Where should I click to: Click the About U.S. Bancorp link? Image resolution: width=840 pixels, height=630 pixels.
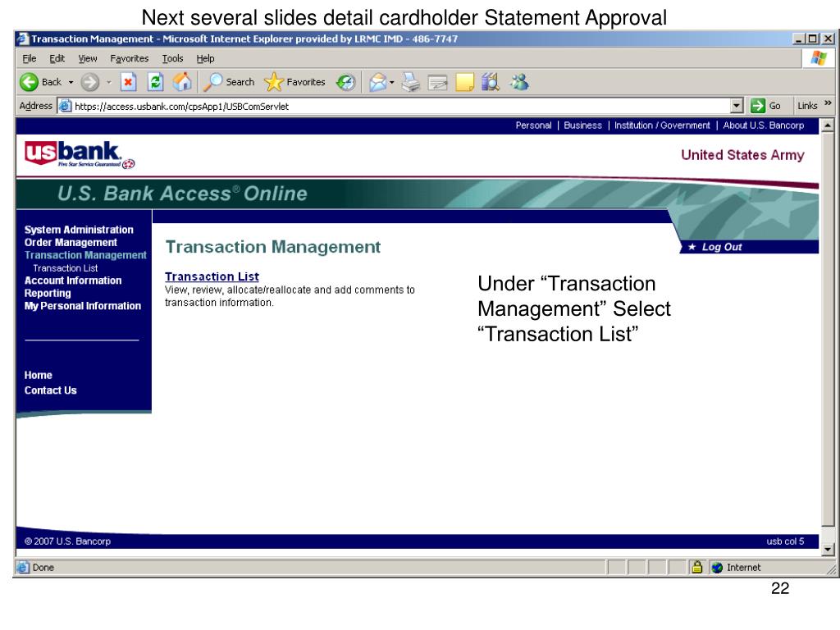[x=764, y=126]
